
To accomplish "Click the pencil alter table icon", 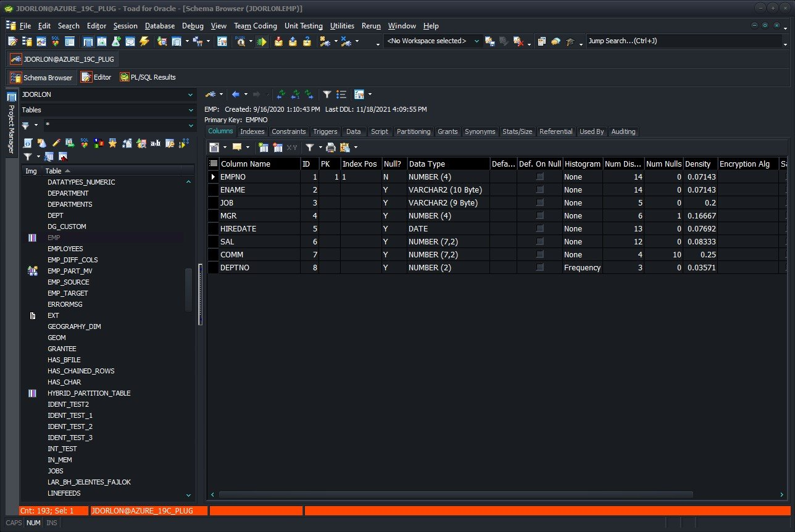I will [56, 143].
